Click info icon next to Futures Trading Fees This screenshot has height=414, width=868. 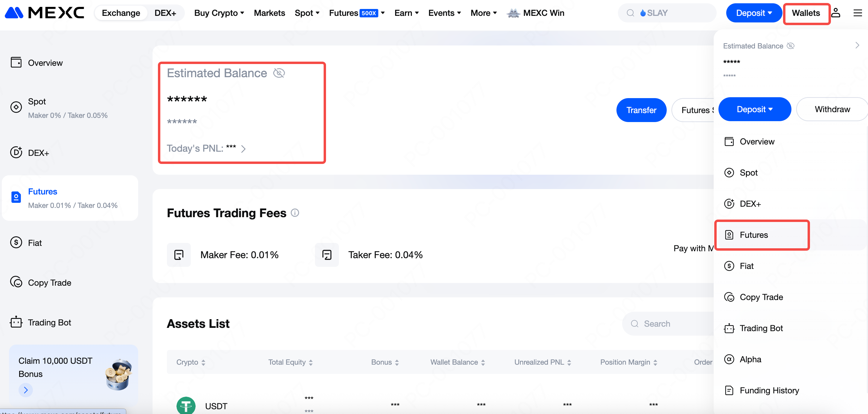pos(295,213)
